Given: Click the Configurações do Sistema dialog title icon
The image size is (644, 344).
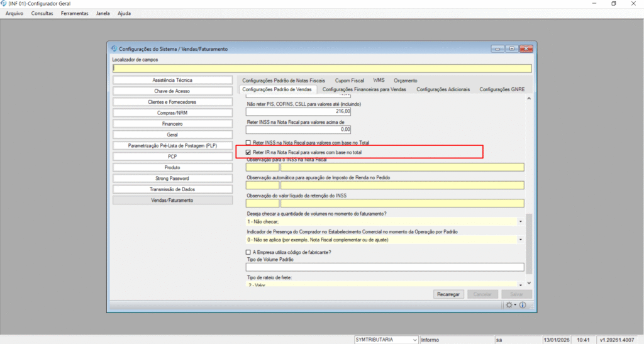Looking at the screenshot, I should (114, 49).
